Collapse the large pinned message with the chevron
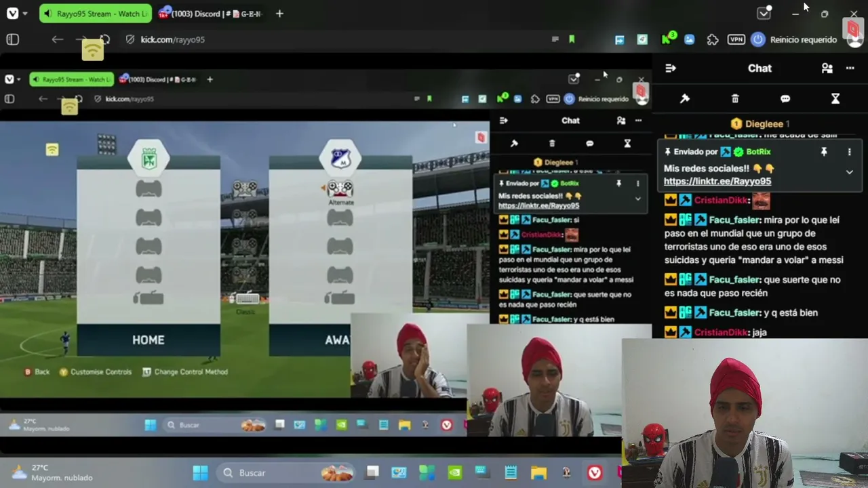Viewport: 868px width, 488px height. 849,172
